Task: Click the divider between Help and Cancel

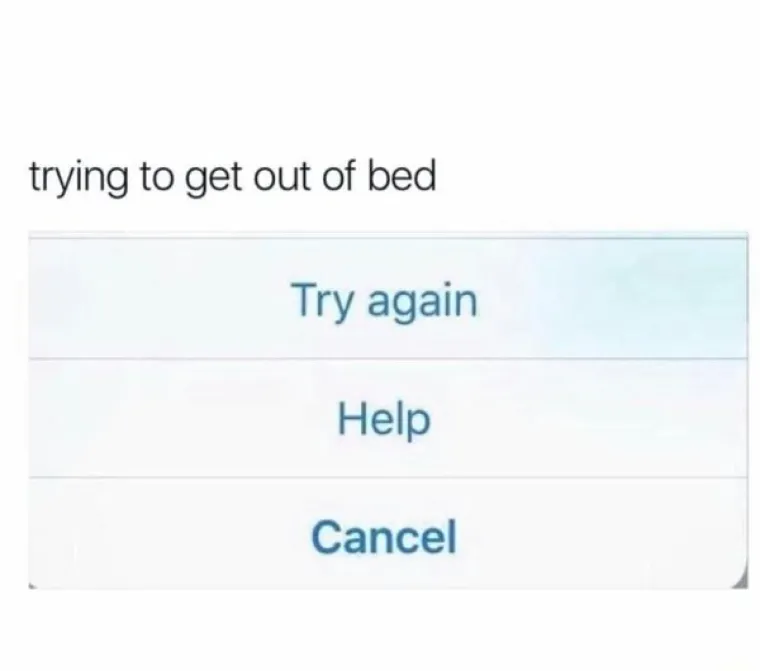Action: (x=388, y=478)
